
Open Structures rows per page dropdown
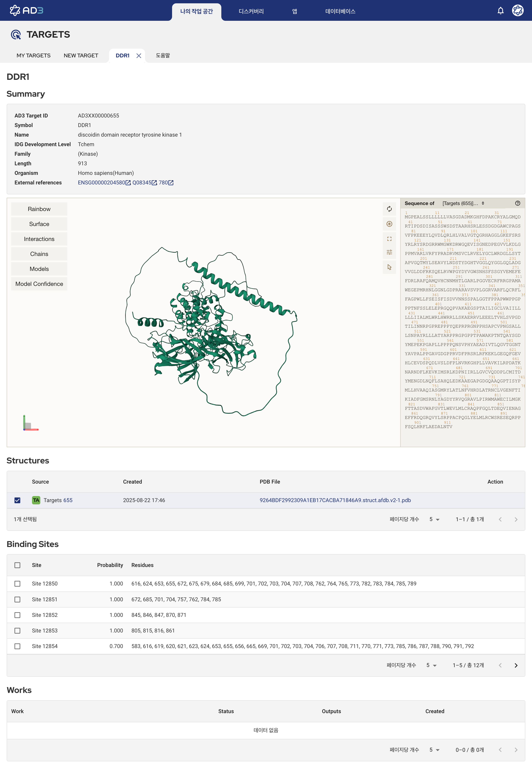point(434,519)
